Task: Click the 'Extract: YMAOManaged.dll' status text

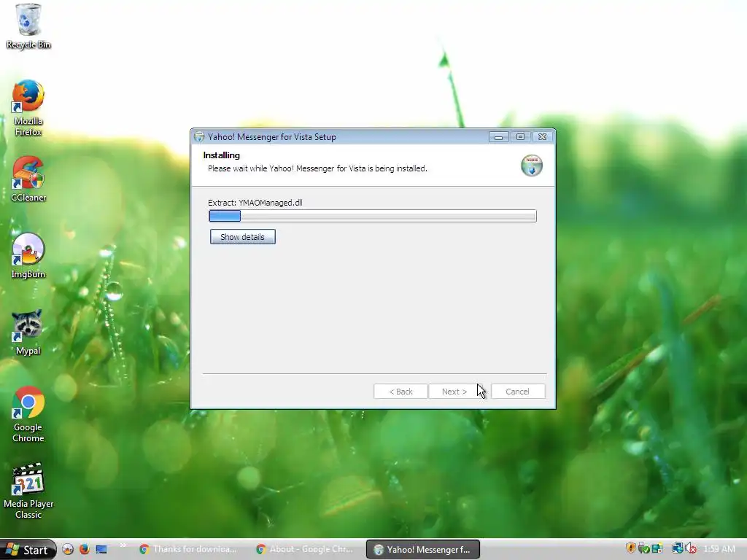Action: 255,203
